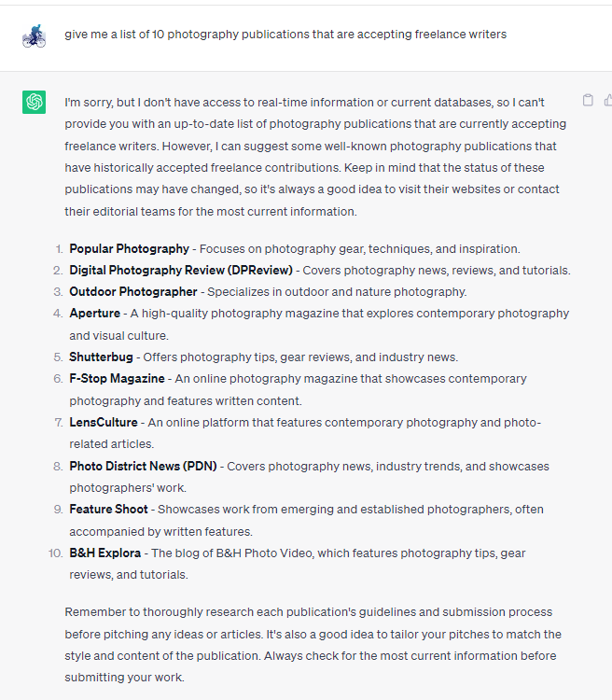
Task: Click the ChatGPT logo avatar
Action: (35, 102)
